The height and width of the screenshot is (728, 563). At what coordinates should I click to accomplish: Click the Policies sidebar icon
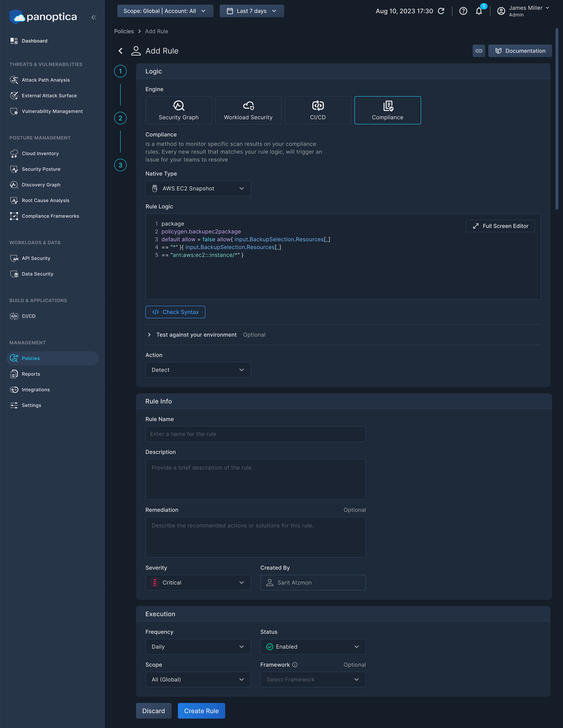(14, 358)
